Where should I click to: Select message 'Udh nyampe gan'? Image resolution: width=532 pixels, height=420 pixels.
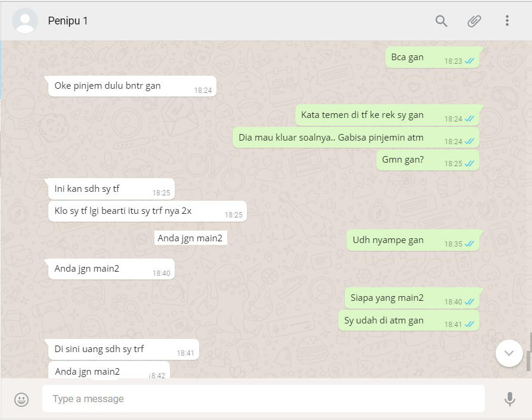(413, 240)
